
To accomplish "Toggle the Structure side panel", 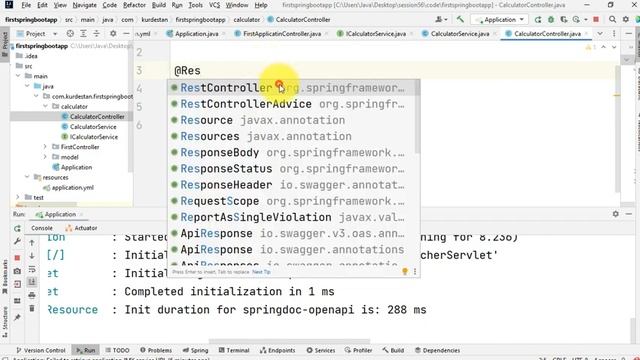I will click(x=5, y=322).
